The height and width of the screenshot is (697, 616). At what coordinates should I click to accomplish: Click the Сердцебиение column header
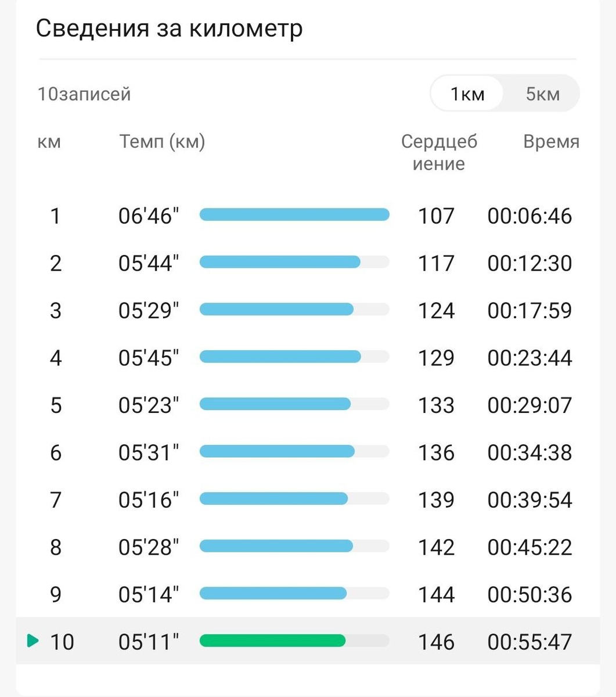439,152
